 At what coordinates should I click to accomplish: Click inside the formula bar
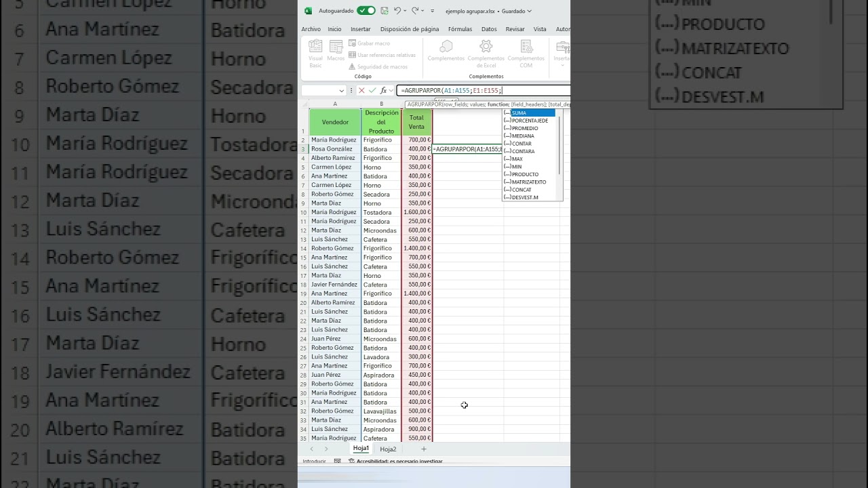click(x=484, y=90)
